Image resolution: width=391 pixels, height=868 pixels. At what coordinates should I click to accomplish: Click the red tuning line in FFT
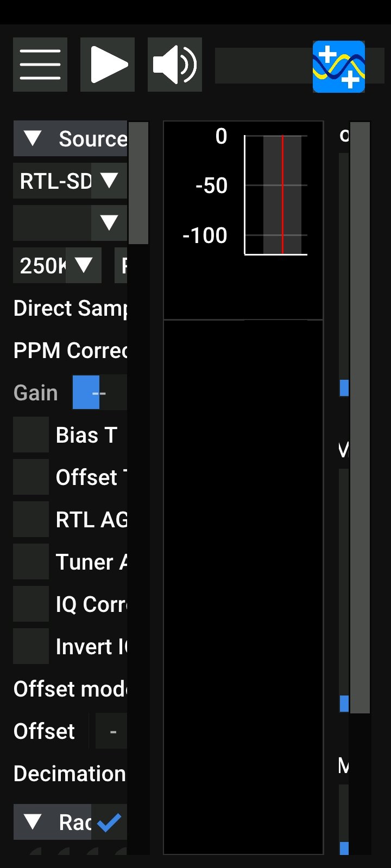(x=282, y=195)
